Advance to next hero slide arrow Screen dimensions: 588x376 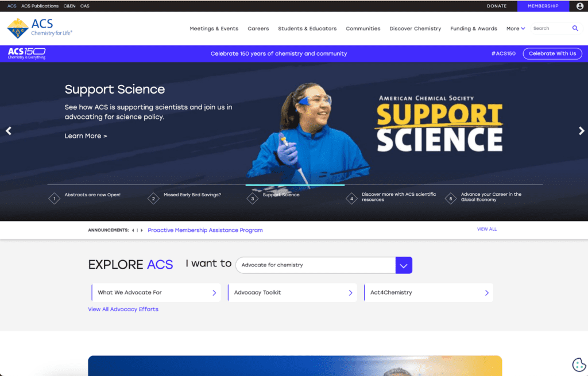581,131
